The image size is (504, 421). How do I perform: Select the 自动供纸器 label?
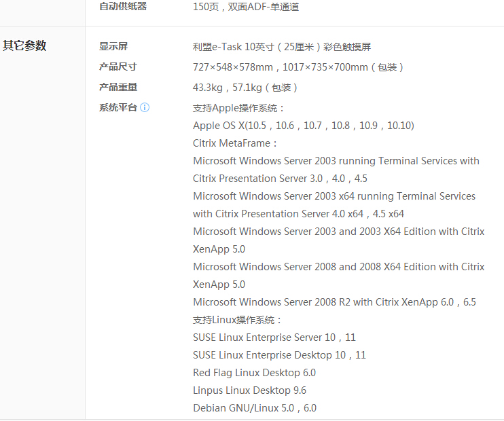click(123, 6)
